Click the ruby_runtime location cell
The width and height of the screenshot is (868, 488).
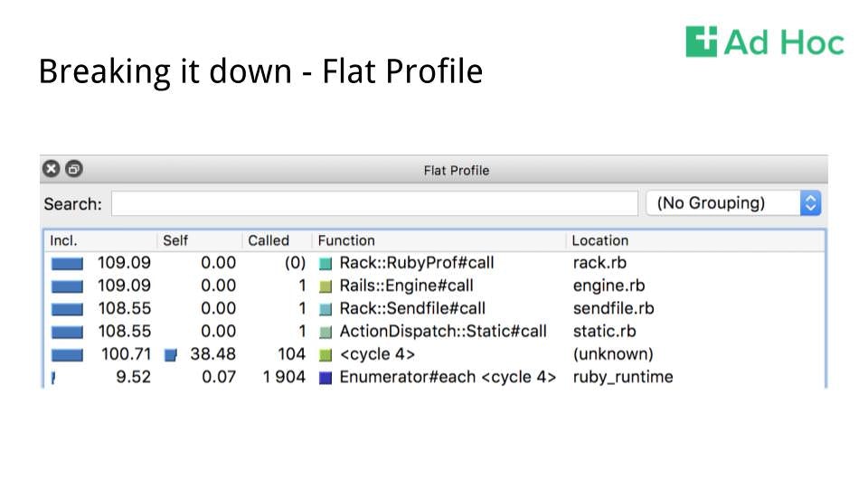click(623, 378)
